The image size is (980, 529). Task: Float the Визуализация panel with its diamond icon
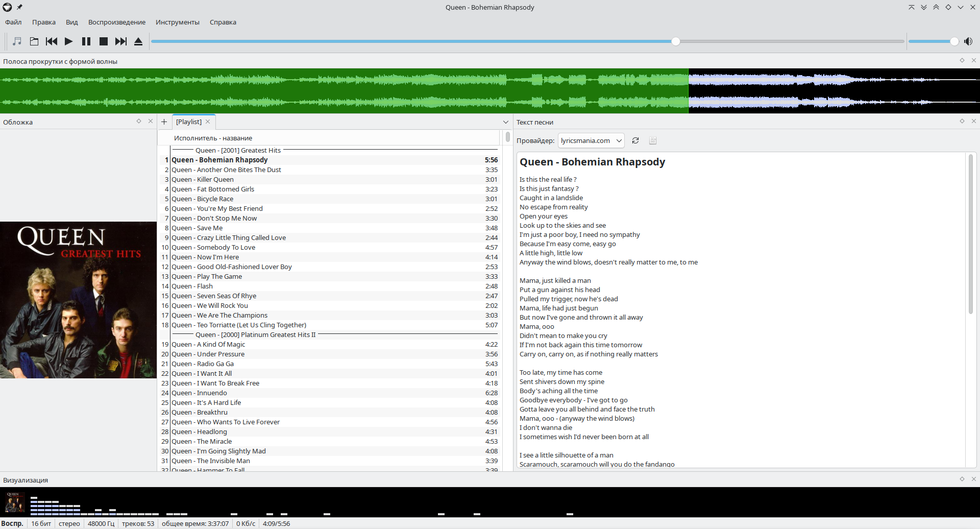[962, 479]
